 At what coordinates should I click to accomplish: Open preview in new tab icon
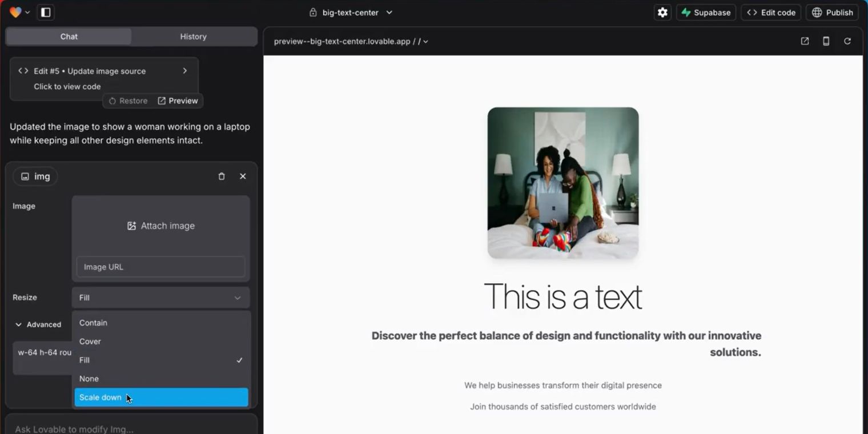tap(805, 41)
